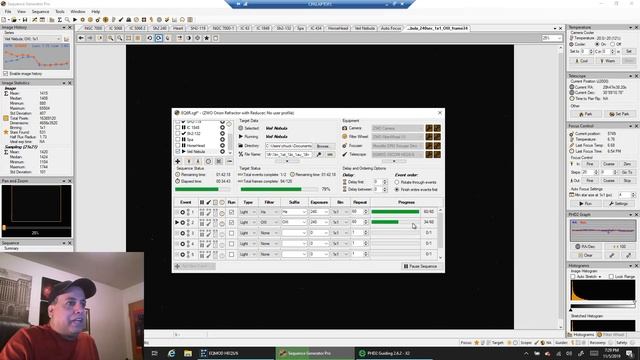This screenshot has width=640, height=360.
Task: Click the Set Park button
Action: tap(619, 114)
